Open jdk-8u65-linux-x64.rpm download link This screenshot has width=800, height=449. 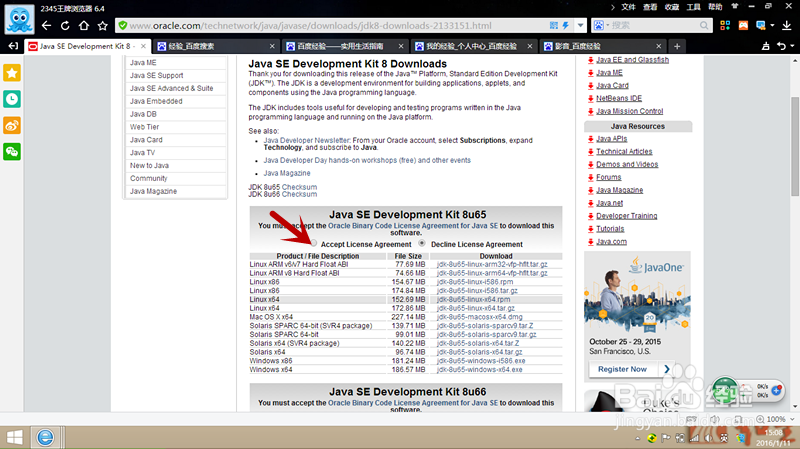pos(473,300)
